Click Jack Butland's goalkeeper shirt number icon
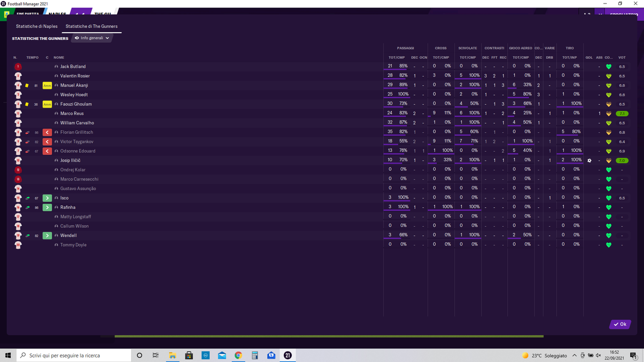 [x=18, y=66]
